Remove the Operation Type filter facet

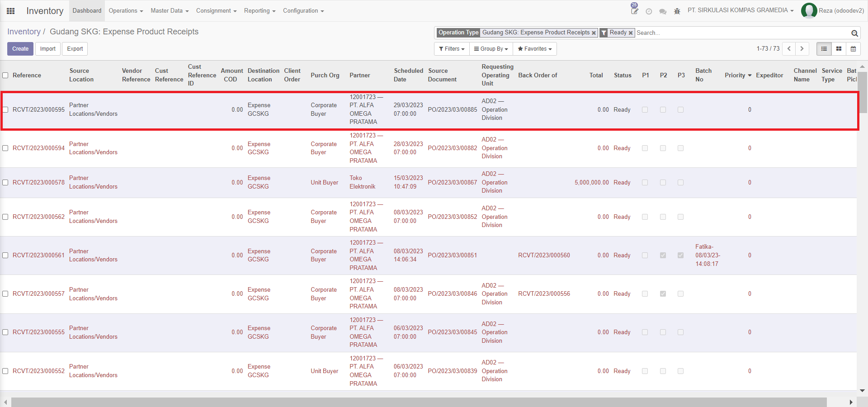[x=594, y=33]
